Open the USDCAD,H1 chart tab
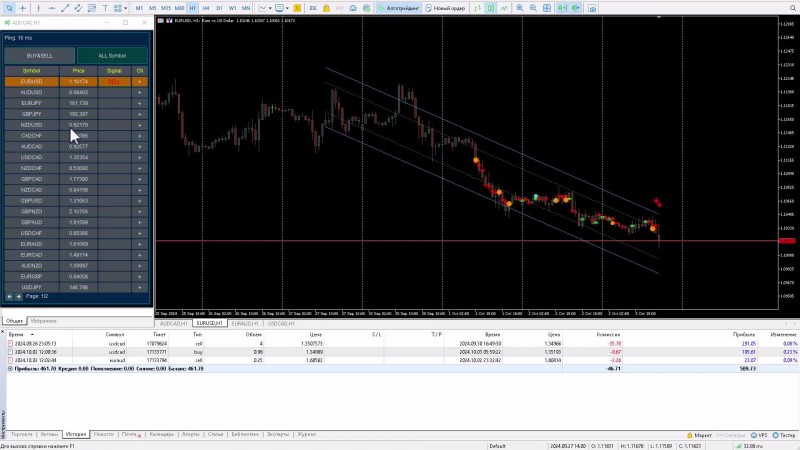 click(281, 323)
